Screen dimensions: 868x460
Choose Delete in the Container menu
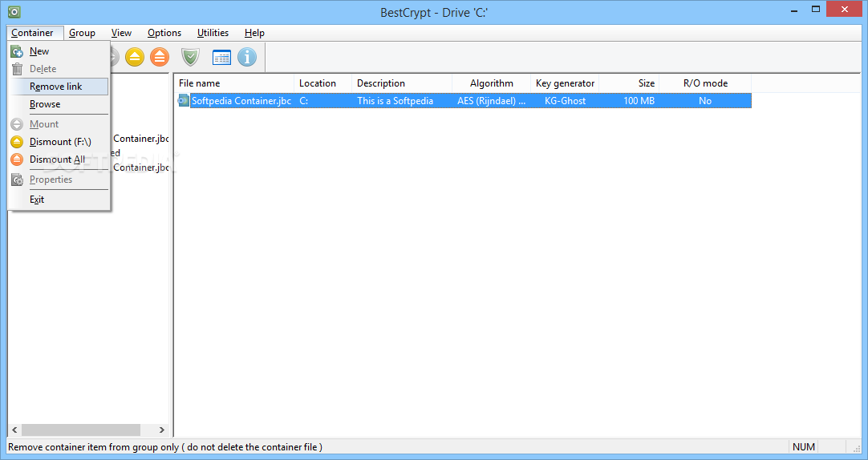pyautogui.click(x=59, y=69)
